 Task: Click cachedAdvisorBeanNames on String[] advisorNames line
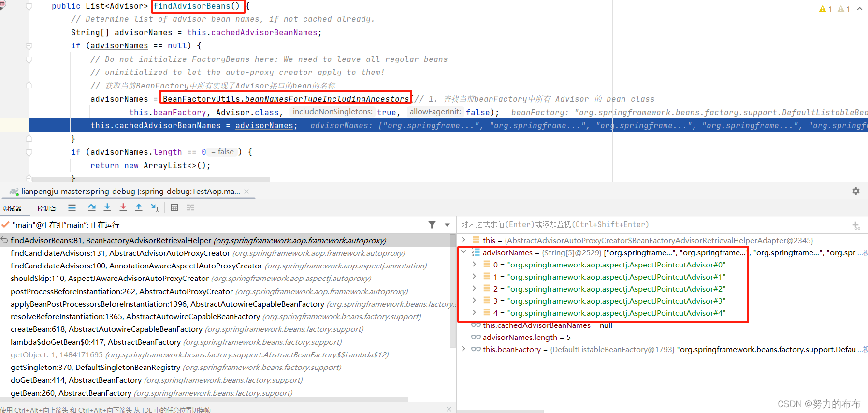pyautogui.click(x=264, y=32)
